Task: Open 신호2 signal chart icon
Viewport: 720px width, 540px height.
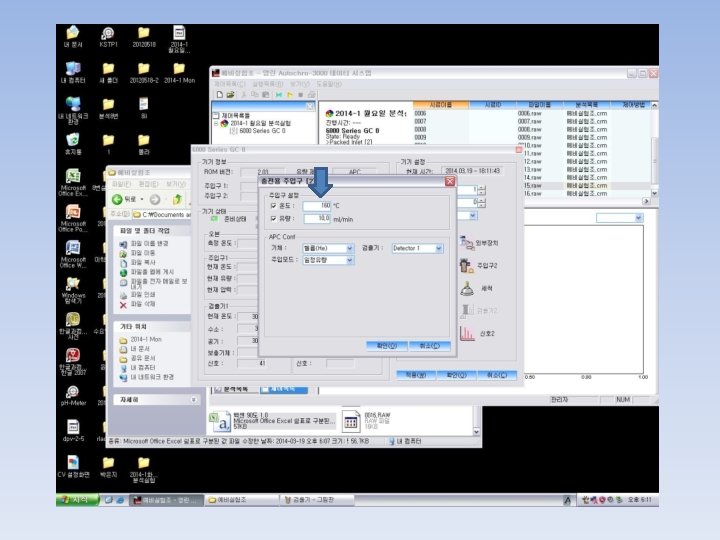Action: coord(477,333)
